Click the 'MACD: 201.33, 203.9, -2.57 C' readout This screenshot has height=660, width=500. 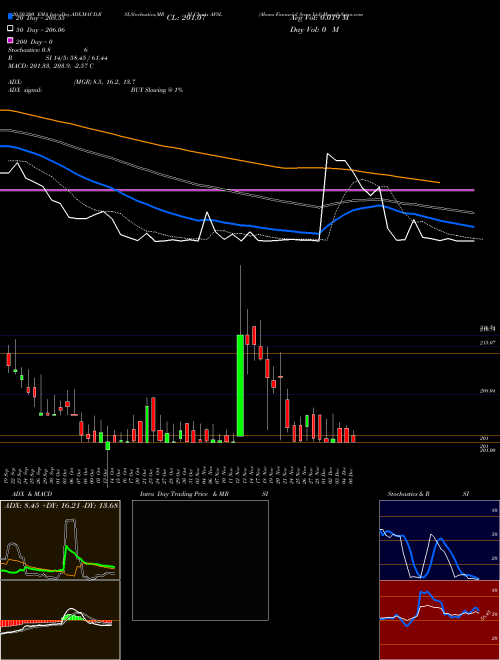coord(51,66)
